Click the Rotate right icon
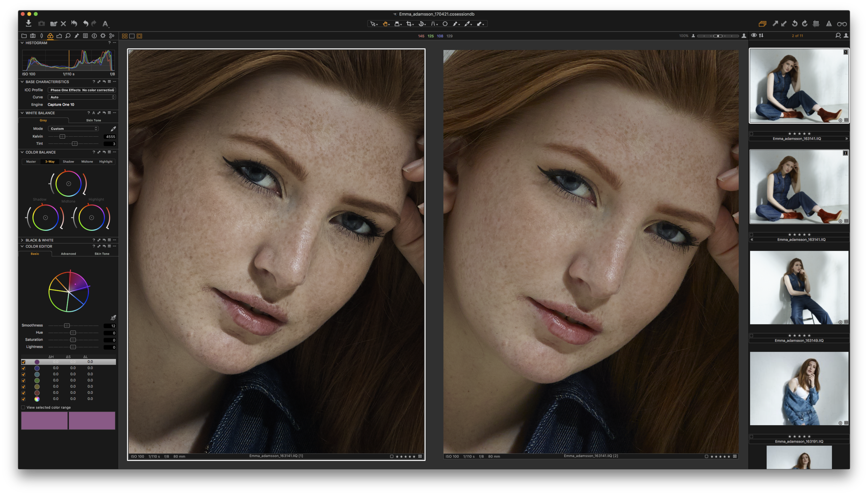The image size is (868, 495). pyautogui.click(x=805, y=24)
